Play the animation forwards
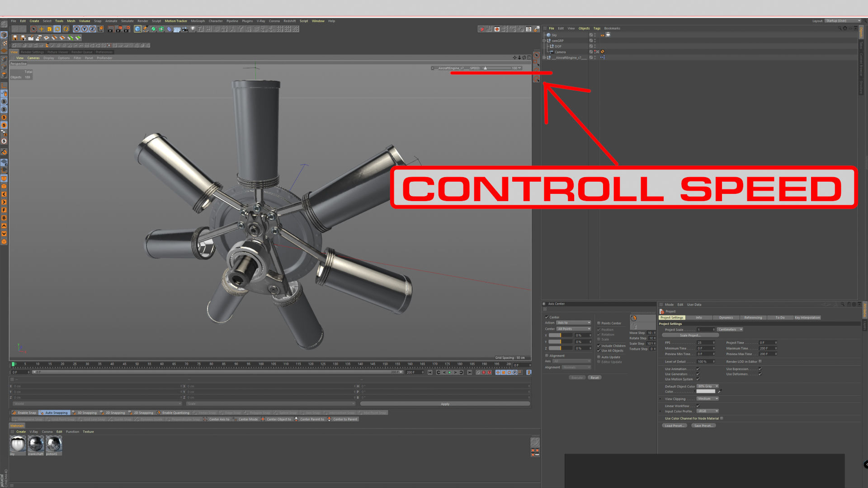 450,372
